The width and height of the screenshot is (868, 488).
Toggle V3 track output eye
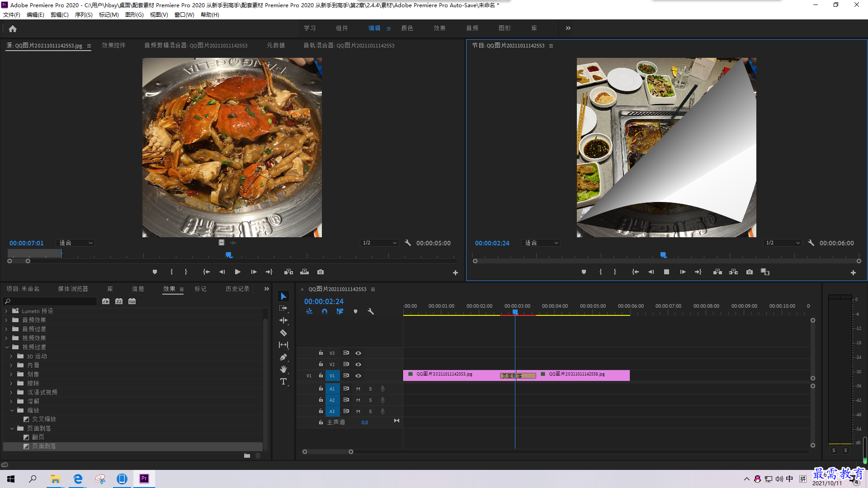[358, 353]
